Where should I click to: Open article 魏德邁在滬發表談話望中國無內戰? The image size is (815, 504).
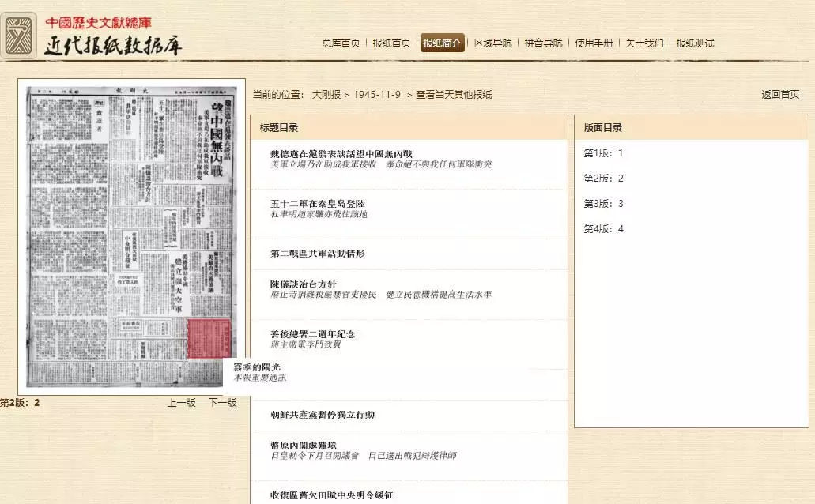(x=341, y=153)
